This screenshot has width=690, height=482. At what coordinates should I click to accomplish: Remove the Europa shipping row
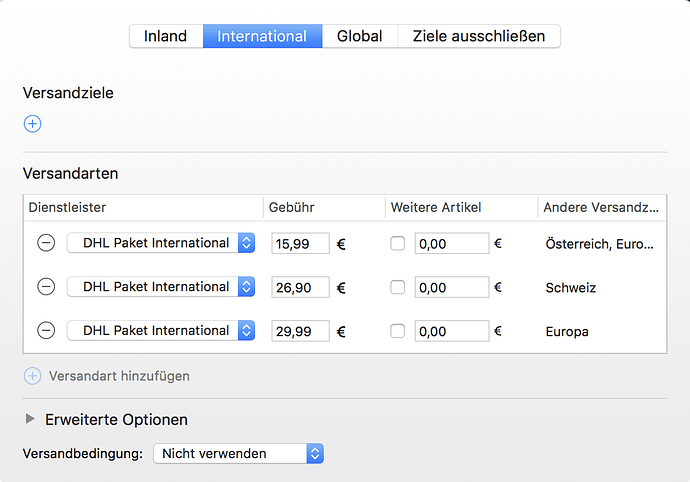coord(46,330)
